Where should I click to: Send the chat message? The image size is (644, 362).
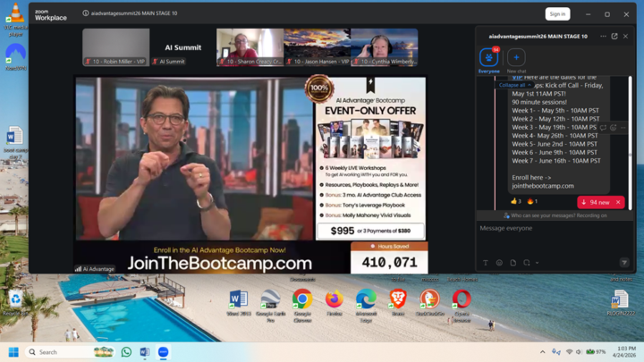click(x=624, y=263)
